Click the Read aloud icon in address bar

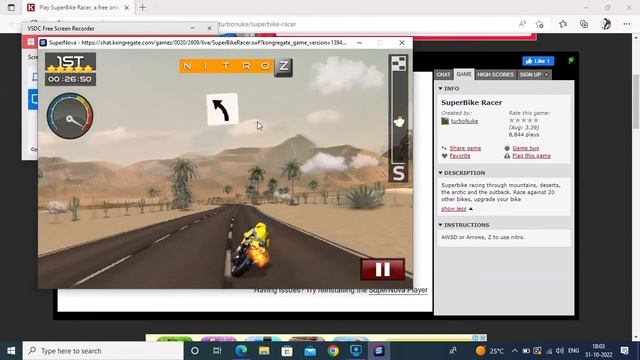click(x=522, y=24)
